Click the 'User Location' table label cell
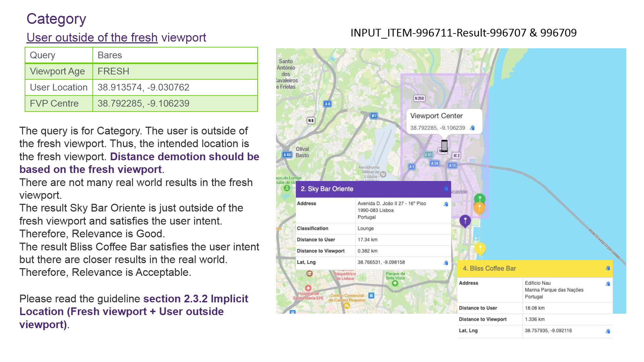 [59, 87]
